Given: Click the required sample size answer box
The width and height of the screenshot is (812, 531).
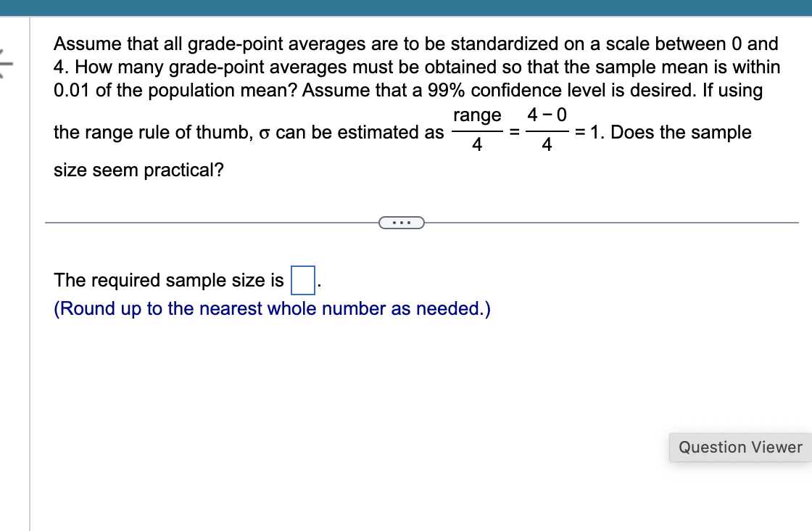Looking at the screenshot, I should [x=303, y=280].
